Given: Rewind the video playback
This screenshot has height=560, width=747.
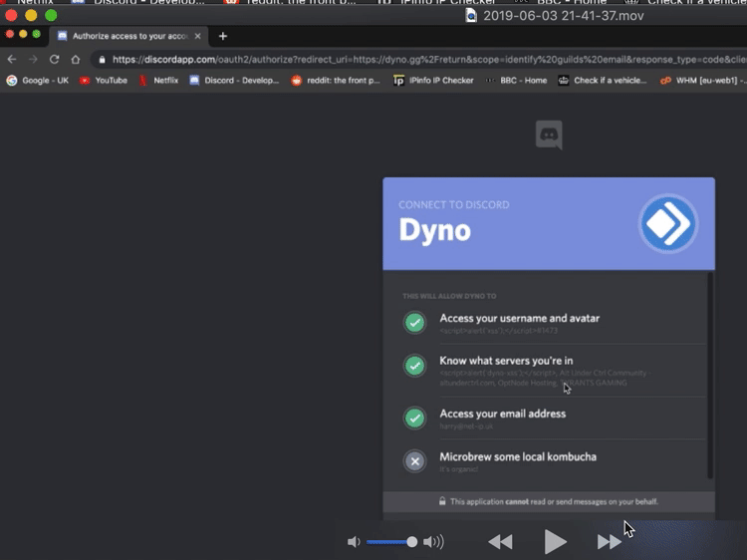Looking at the screenshot, I should pyautogui.click(x=500, y=542).
